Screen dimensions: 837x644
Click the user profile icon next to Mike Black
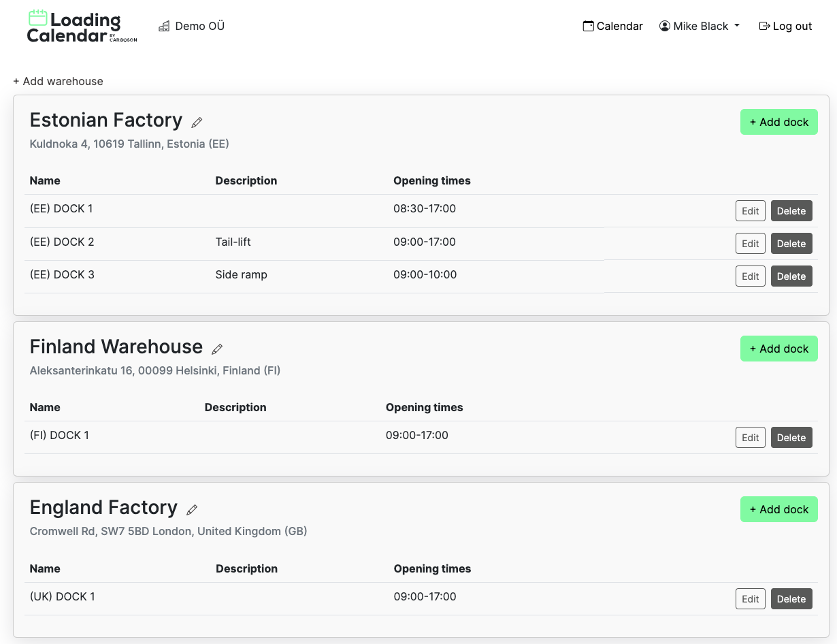click(664, 25)
